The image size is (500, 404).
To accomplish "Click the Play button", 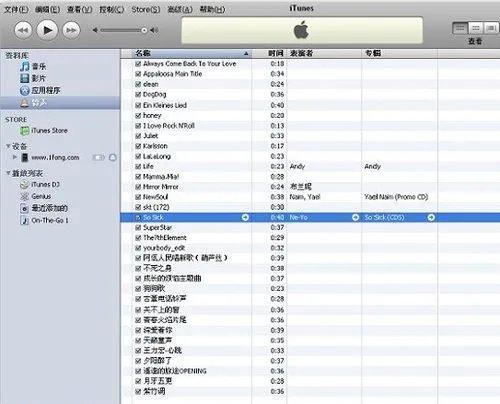I will tap(47, 30).
